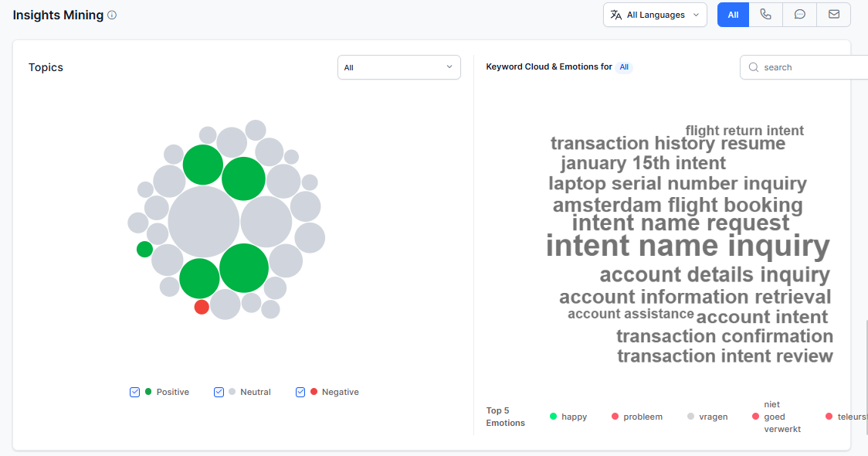
Task: Click the magnifier icon in search box
Action: pyautogui.click(x=753, y=67)
